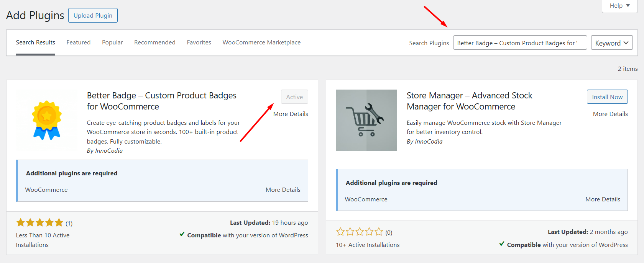Click the empty star rating for Store Manager
Image resolution: width=644 pixels, height=263 pixels.
[x=359, y=232]
